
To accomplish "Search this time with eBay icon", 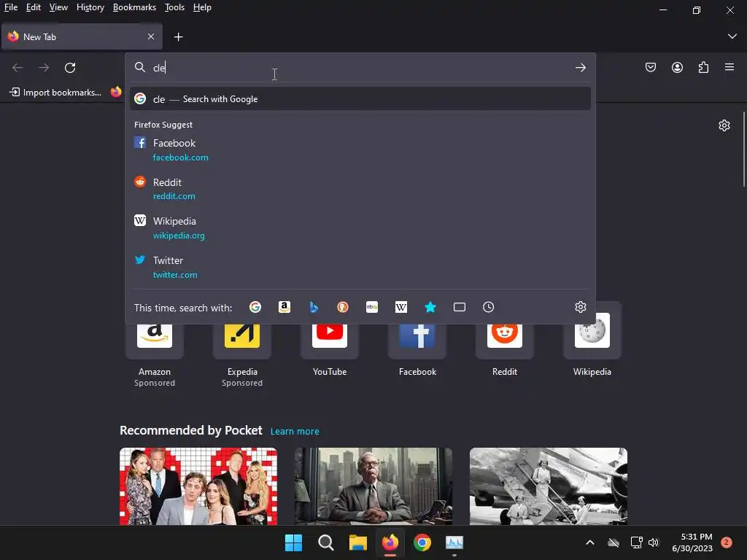I will (372, 307).
